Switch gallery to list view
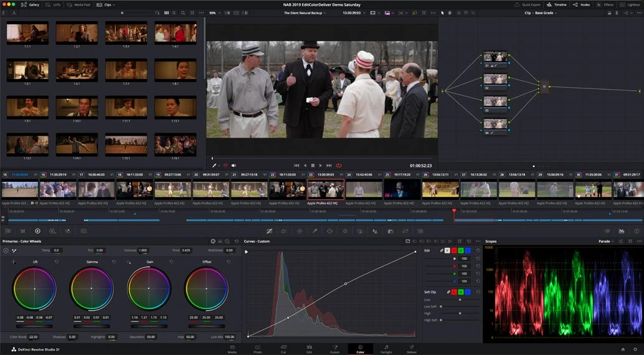The height and width of the screenshot is (355, 644). 174,12
